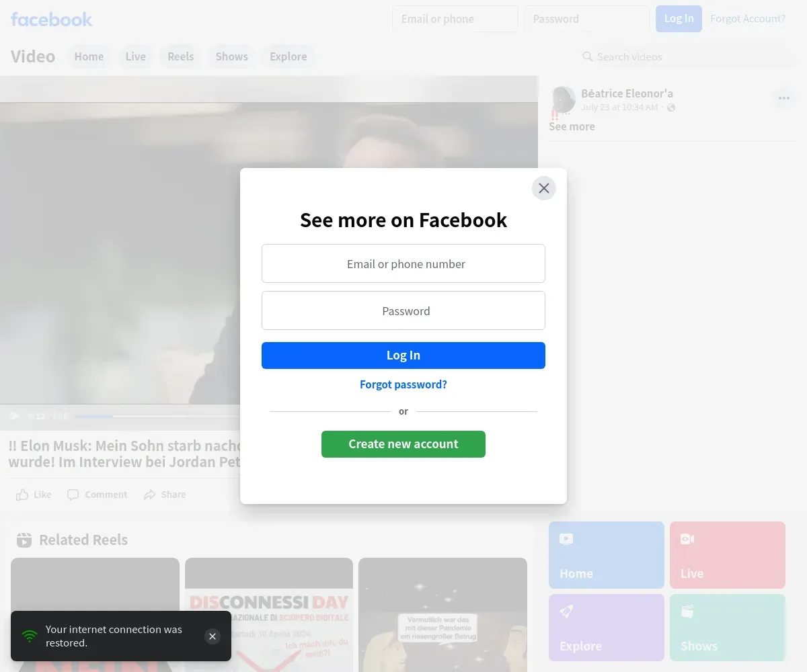The image size is (807, 672).
Task: Click Log In button in top header
Action: (679, 19)
